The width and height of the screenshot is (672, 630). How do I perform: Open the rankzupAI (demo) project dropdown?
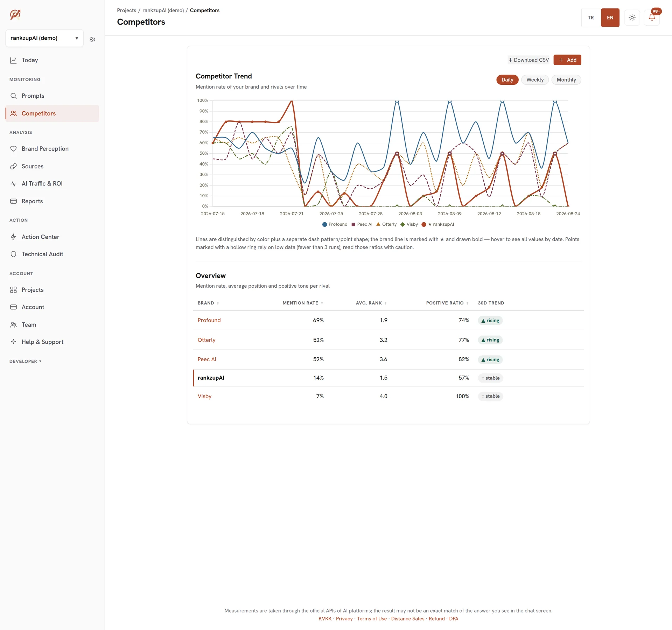[44, 38]
